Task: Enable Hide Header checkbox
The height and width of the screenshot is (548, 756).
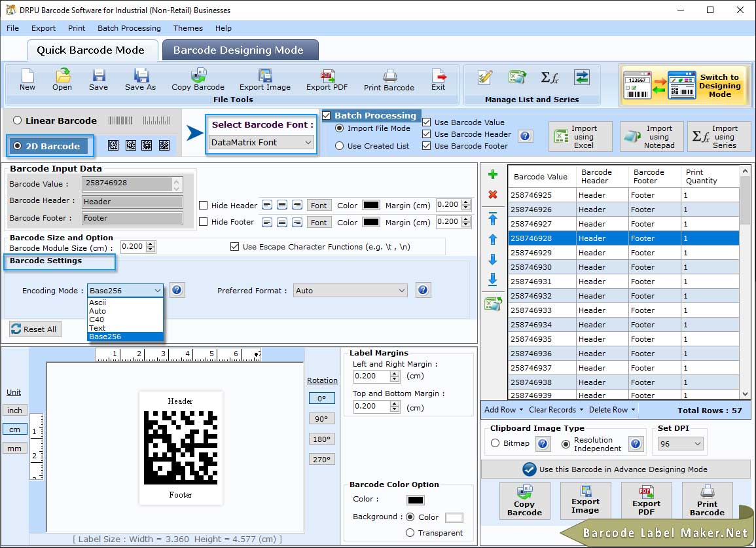Action: pyautogui.click(x=204, y=206)
